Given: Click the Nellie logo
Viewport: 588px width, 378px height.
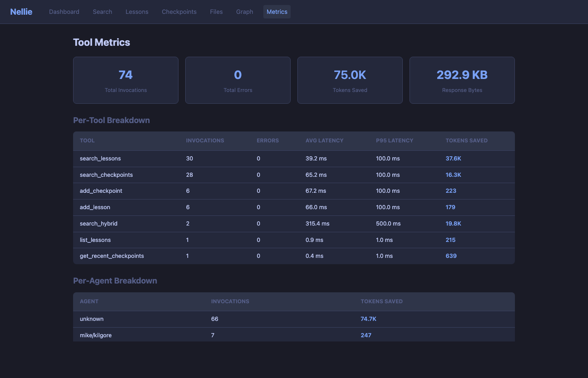Looking at the screenshot, I should point(21,12).
